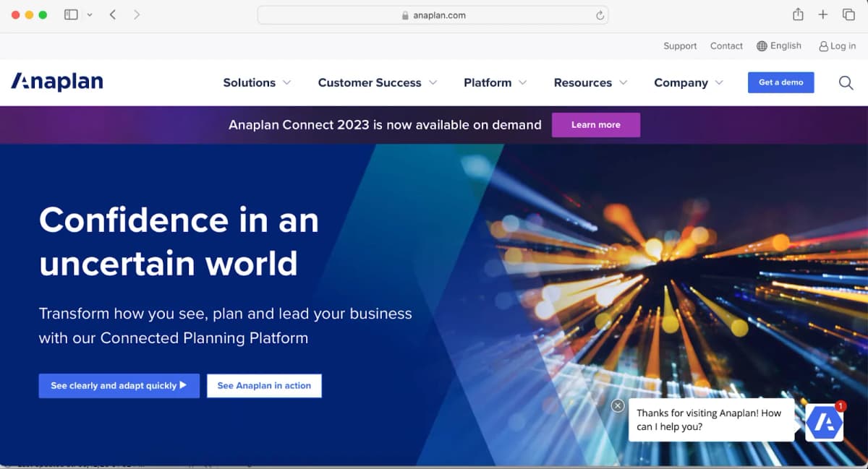Expand the chevron beside Resources
The height and width of the screenshot is (469, 868).
(x=623, y=82)
